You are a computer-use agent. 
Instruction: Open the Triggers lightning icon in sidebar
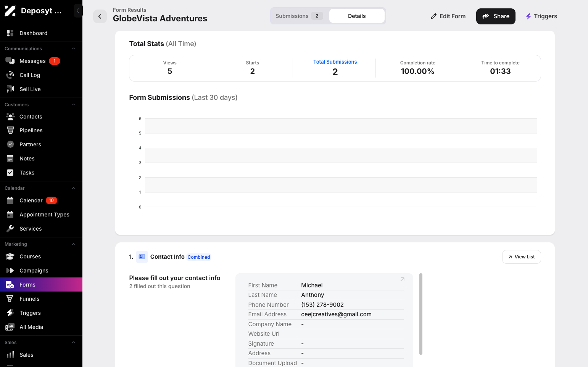coord(10,313)
